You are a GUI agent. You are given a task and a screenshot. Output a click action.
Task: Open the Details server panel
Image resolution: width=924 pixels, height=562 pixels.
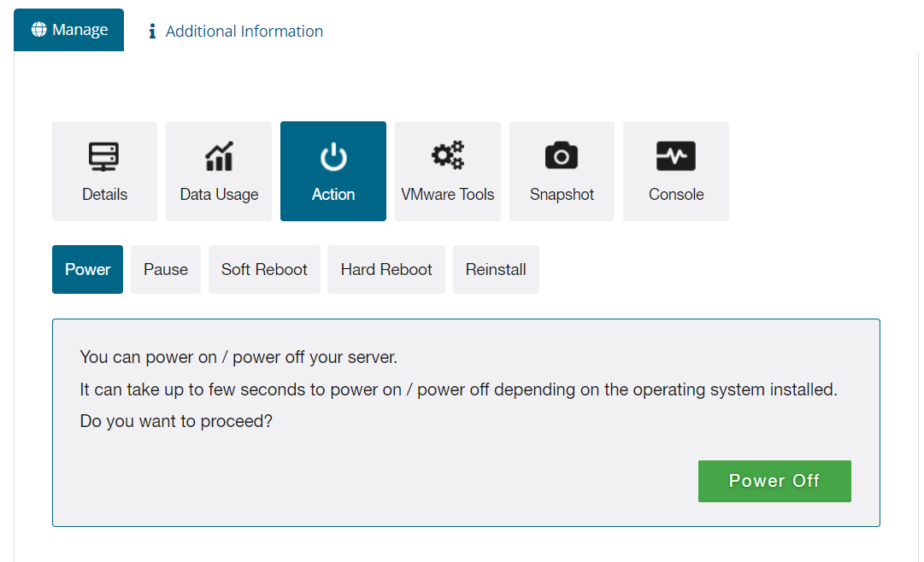click(x=104, y=172)
